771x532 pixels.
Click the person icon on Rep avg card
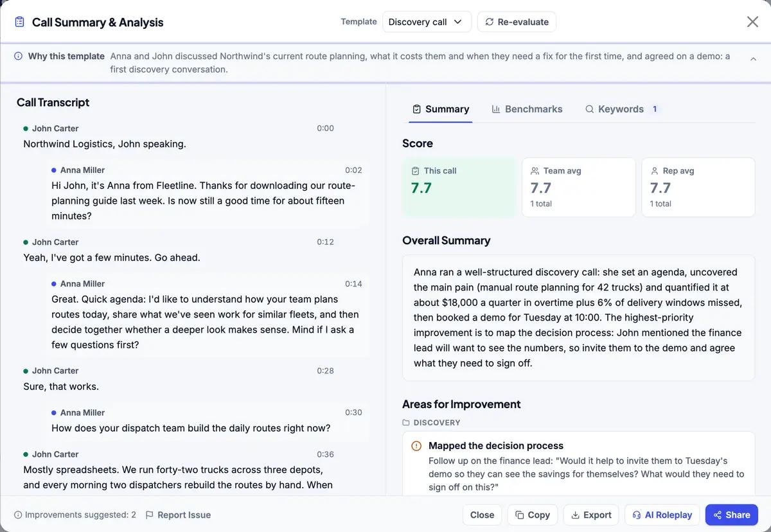[655, 171]
